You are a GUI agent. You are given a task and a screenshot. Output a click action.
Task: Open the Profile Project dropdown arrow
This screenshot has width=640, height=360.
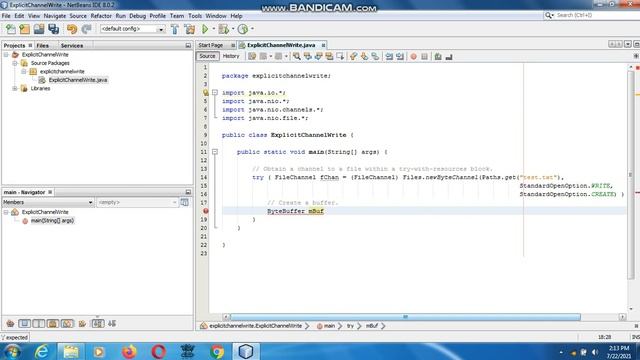[x=252, y=29]
